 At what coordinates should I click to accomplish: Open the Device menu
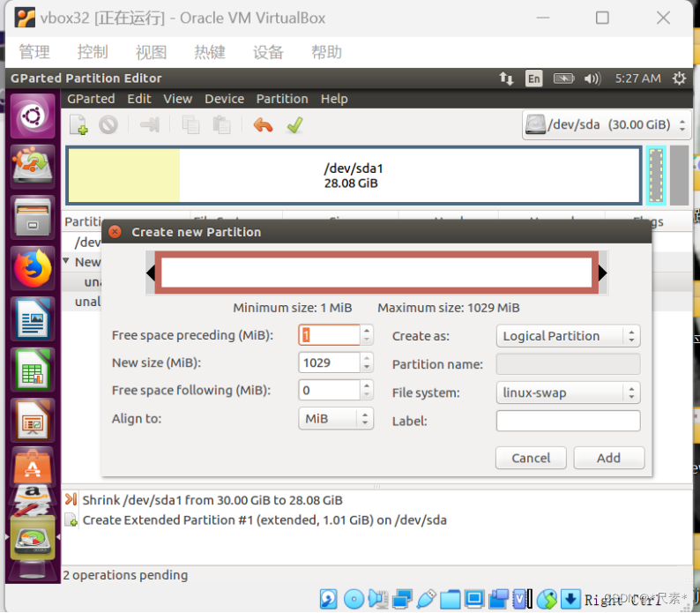coord(225,99)
